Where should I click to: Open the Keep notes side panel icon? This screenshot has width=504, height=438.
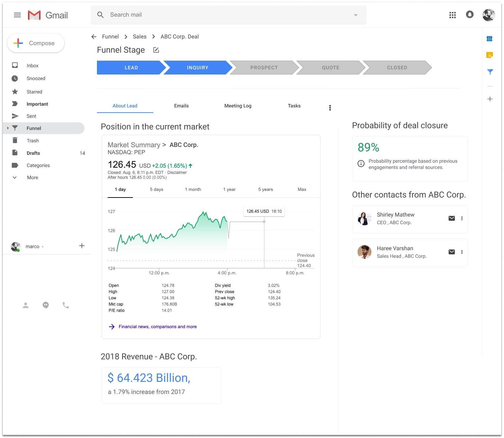[x=489, y=55]
